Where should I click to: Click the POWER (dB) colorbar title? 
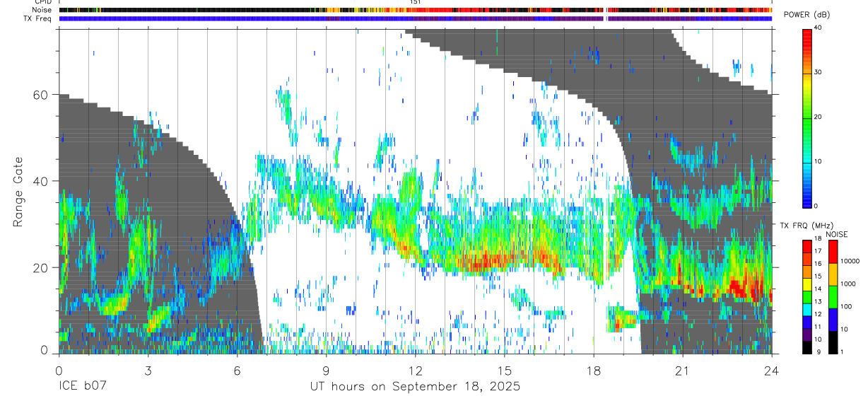(x=807, y=16)
